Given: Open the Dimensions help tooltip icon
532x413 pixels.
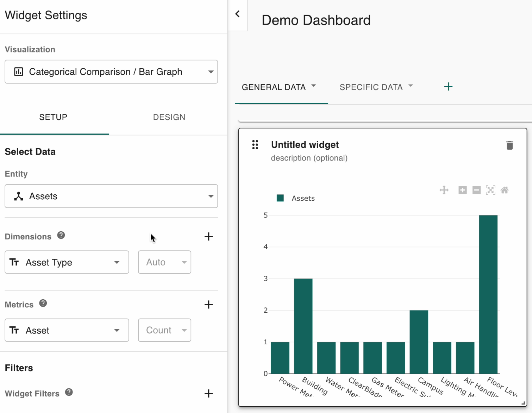Looking at the screenshot, I should click(61, 236).
